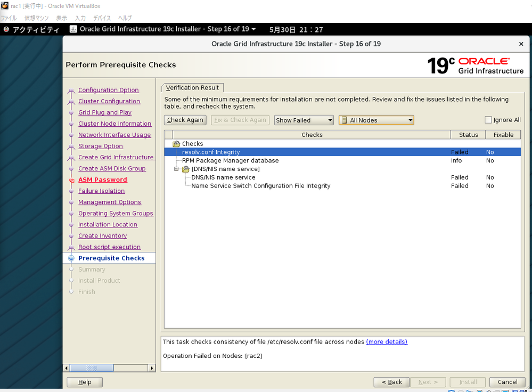
Task: Click the Info status of RPM Package Manager
Action: point(456,160)
